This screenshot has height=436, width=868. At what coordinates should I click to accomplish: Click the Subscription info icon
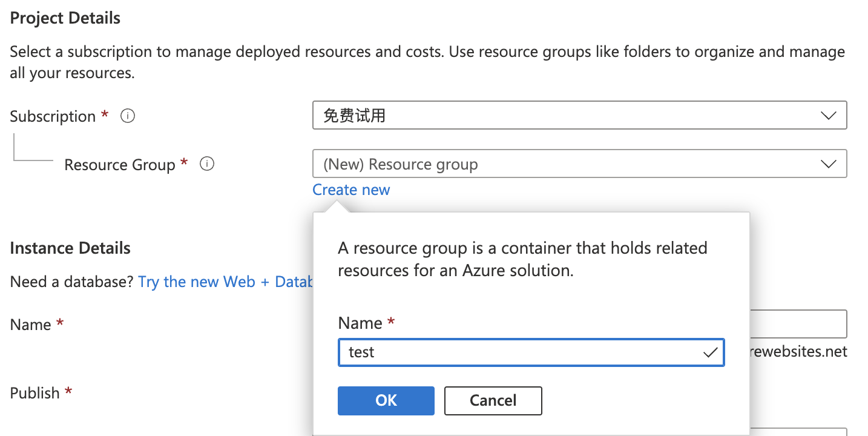tap(127, 116)
